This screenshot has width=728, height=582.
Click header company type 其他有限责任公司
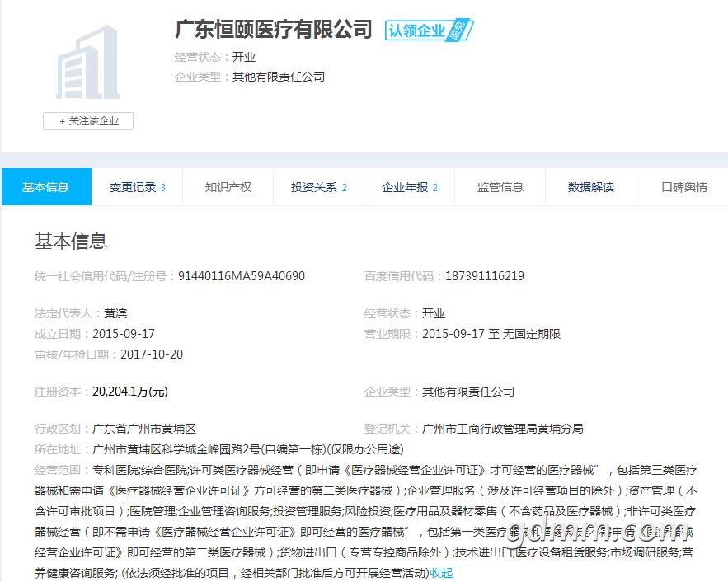(279, 77)
